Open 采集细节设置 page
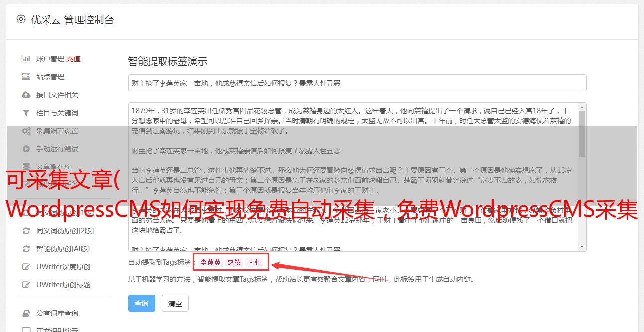Image resolution: width=644 pixels, height=332 pixels. (57, 131)
